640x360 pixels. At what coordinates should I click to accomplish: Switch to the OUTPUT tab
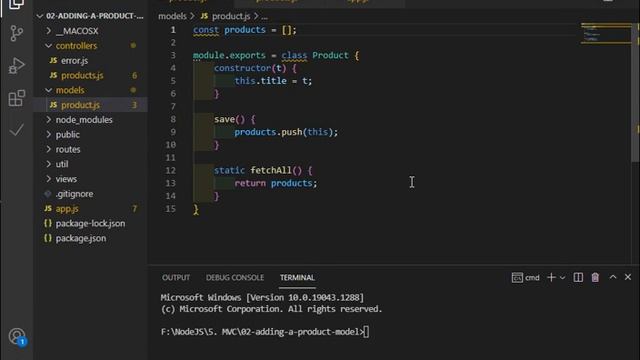[x=176, y=278]
